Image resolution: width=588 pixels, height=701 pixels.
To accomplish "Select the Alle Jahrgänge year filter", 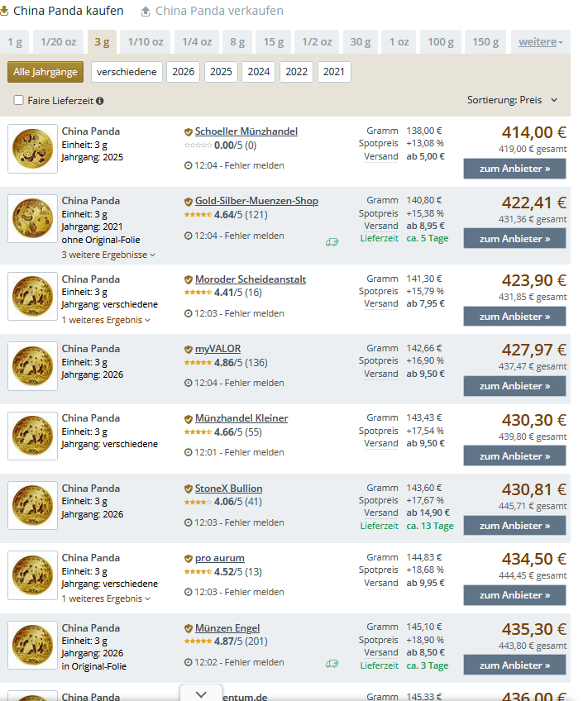I will click(45, 72).
